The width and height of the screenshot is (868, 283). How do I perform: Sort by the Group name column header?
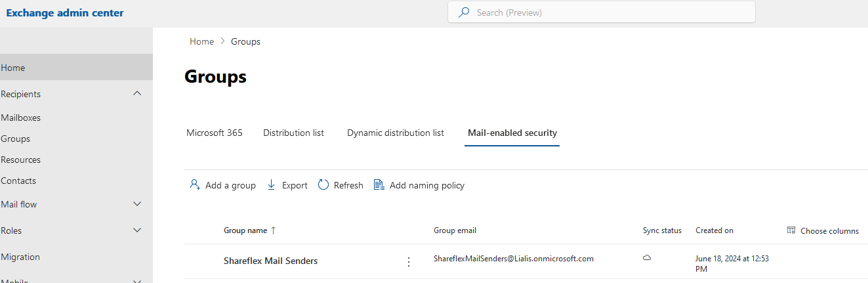(245, 230)
